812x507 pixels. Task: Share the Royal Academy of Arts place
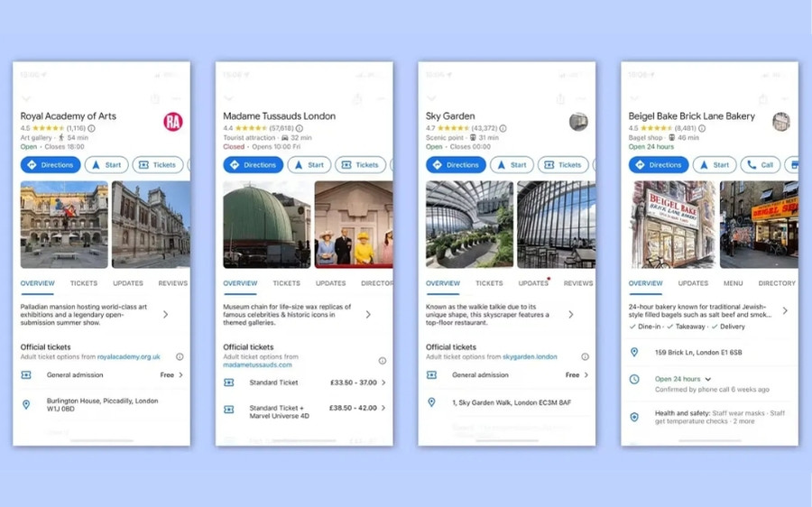point(154,98)
